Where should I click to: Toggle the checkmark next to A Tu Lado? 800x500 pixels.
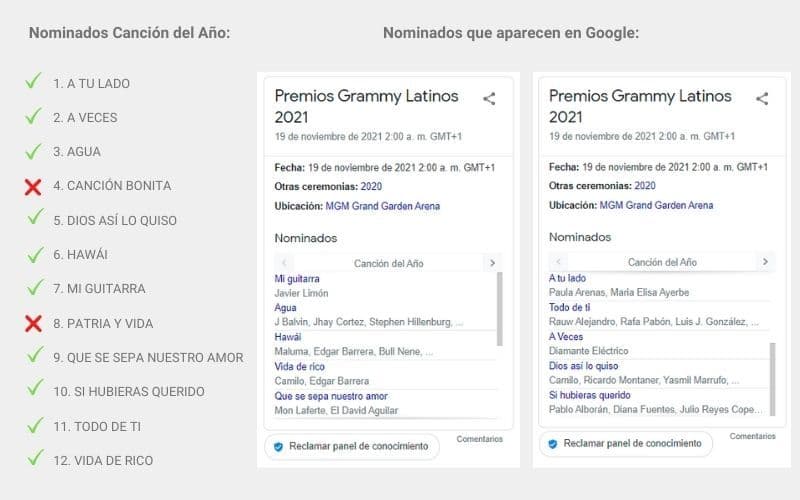click(x=34, y=82)
